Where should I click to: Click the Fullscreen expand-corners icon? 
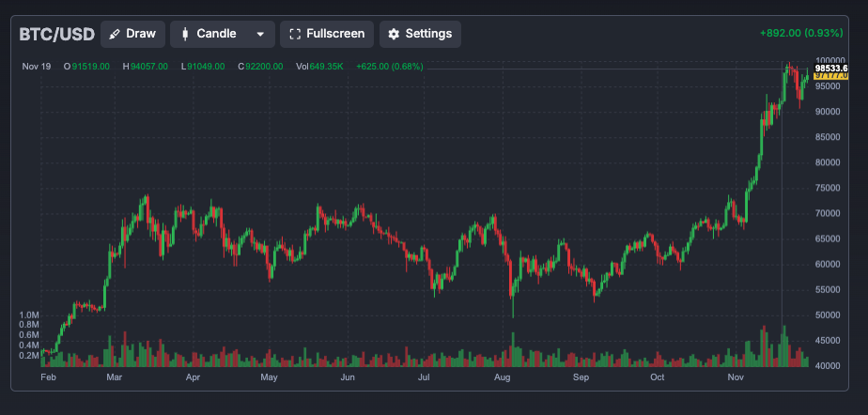coord(295,34)
